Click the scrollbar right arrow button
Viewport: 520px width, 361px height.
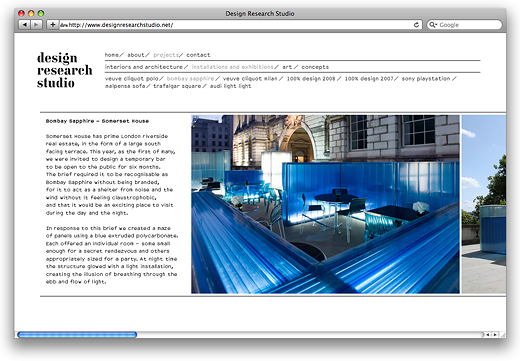[x=495, y=334]
